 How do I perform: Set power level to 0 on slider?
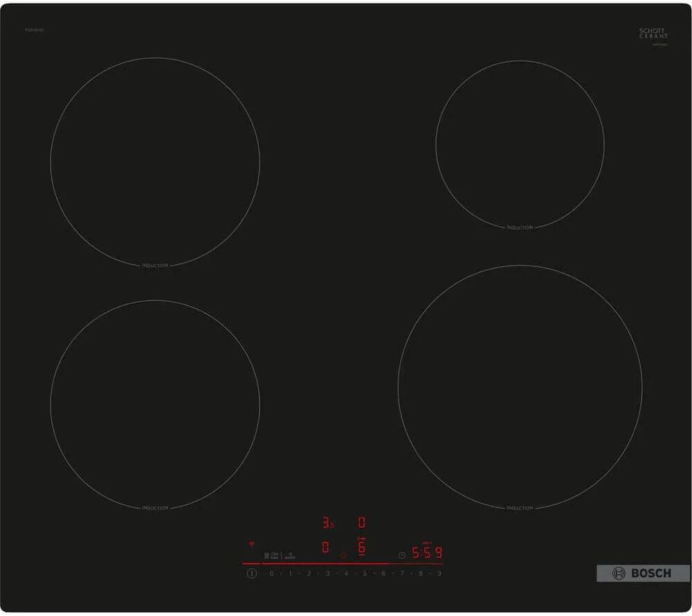[x=271, y=574]
